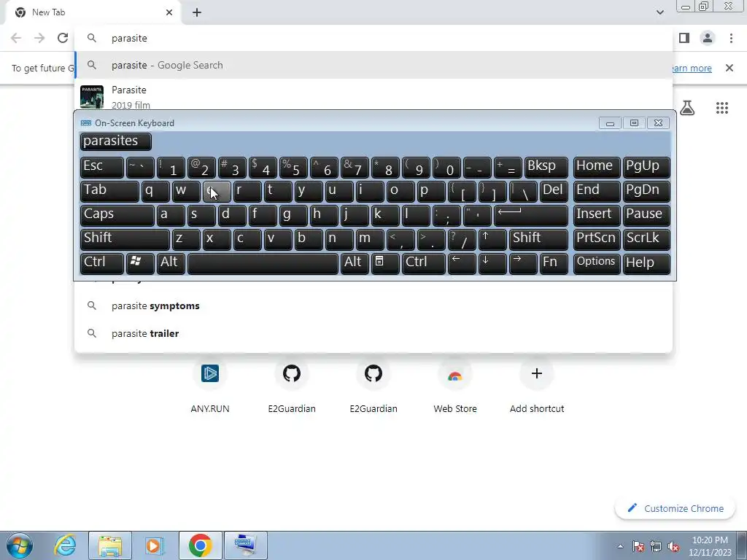Toggle the left Shift key
The height and width of the screenshot is (560, 747).
(x=125, y=239)
